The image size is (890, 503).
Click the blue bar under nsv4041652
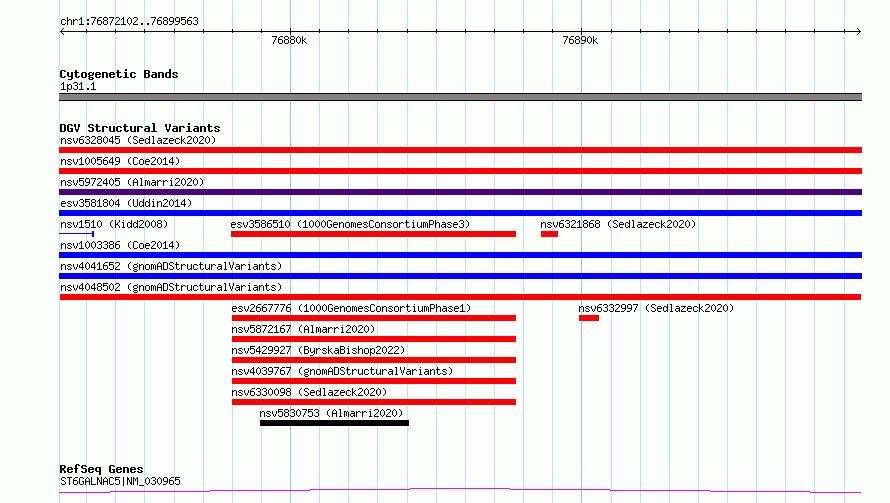460,276
